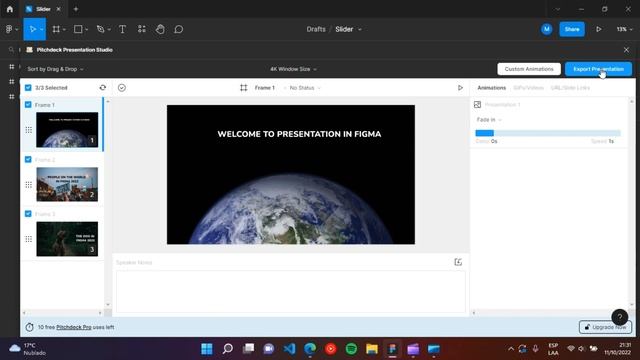
Task: Open Spotify from the taskbar
Action: (351, 349)
